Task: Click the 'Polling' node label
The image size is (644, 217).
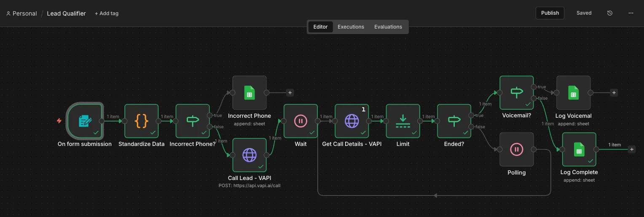Action: click(517, 172)
